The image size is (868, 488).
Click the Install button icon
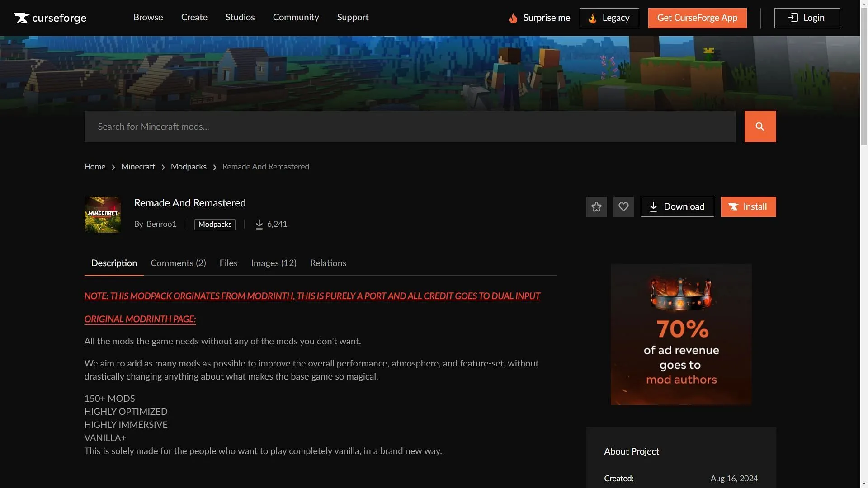point(733,207)
